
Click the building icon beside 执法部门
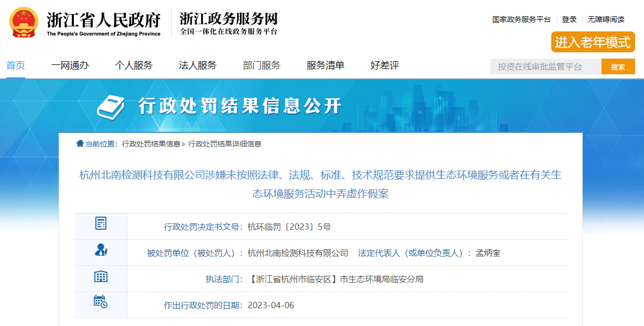tap(101, 277)
